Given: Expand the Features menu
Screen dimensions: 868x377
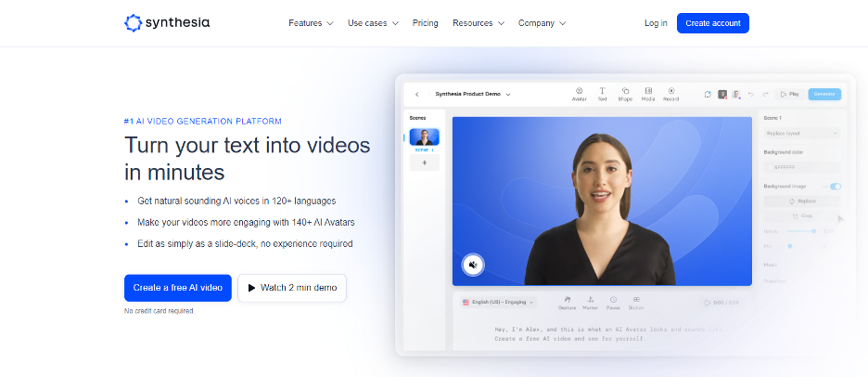Looking at the screenshot, I should point(311,23).
